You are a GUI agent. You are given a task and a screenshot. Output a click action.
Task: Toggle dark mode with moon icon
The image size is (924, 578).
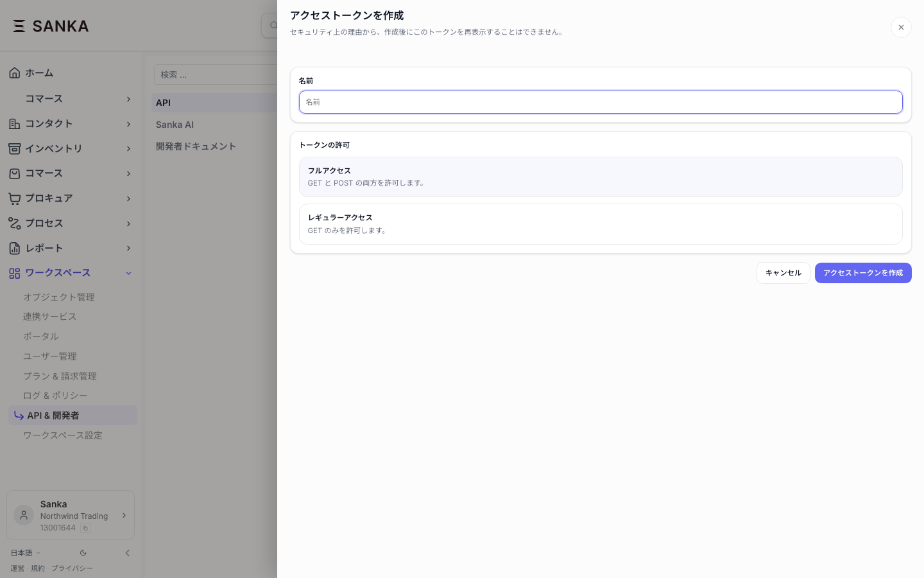(x=83, y=553)
